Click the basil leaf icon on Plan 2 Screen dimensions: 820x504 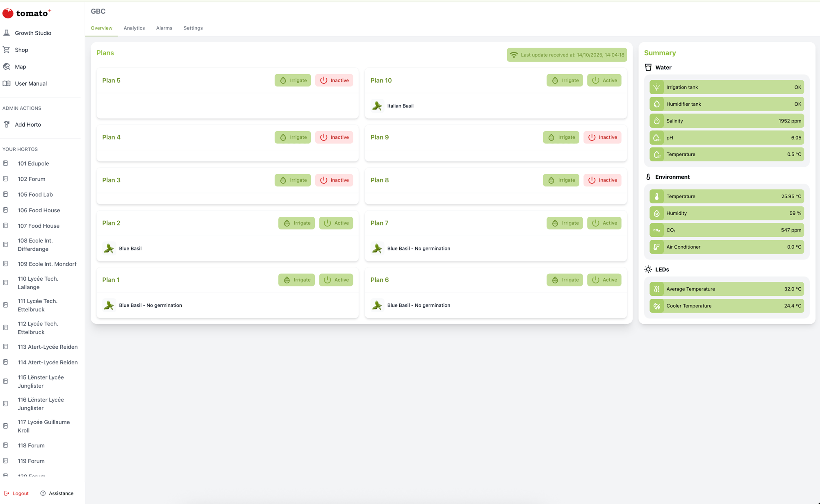(x=109, y=248)
